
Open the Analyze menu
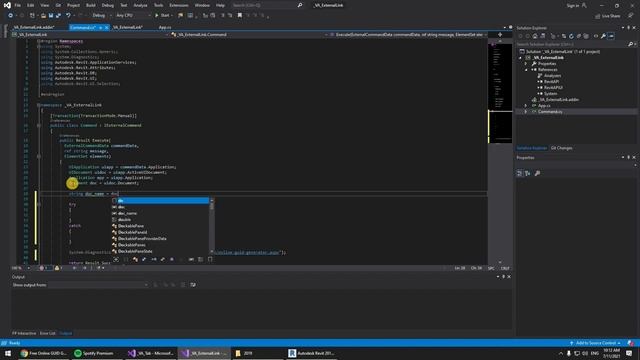tap(140, 5)
